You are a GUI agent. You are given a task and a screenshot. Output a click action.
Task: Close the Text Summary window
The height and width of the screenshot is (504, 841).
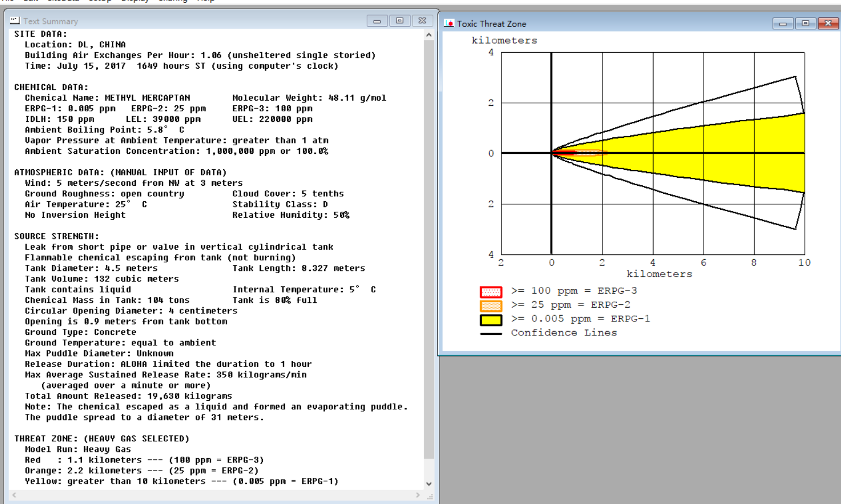click(x=422, y=21)
